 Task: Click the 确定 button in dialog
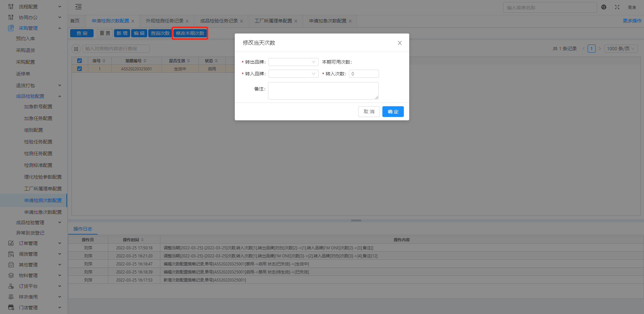[393, 112]
